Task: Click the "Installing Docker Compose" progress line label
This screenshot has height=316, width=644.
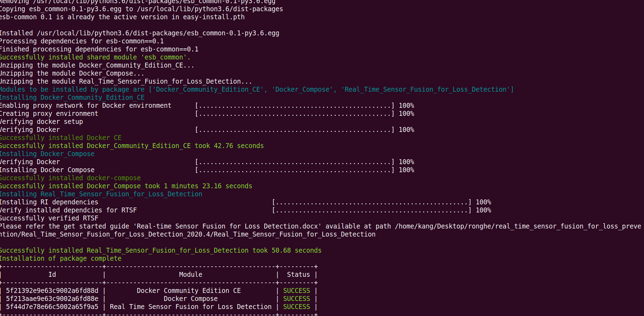Action: pyautogui.click(x=47, y=170)
